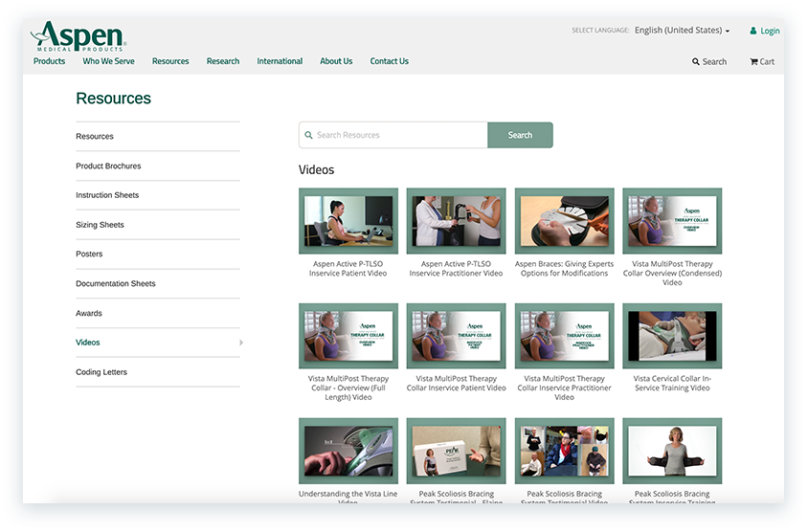Play Aspen Active P-TLSO Inservice Patient Video
This screenshot has width=808, height=532.
click(348, 221)
